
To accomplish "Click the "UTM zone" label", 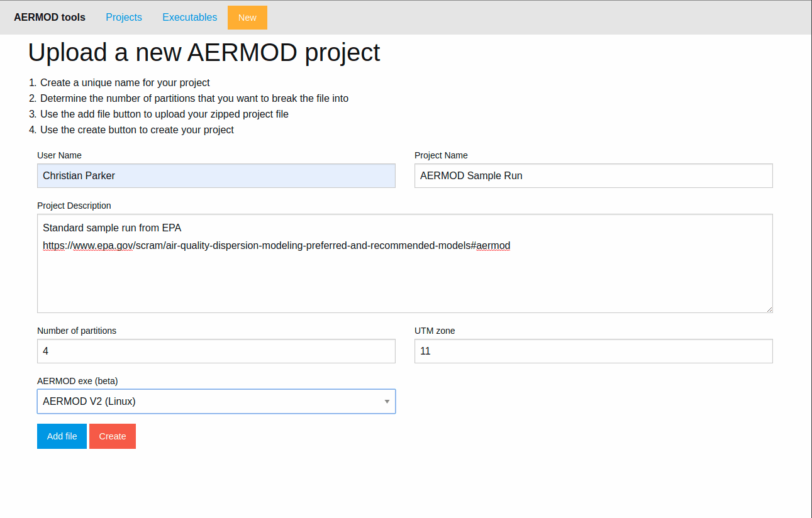I will point(435,331).
